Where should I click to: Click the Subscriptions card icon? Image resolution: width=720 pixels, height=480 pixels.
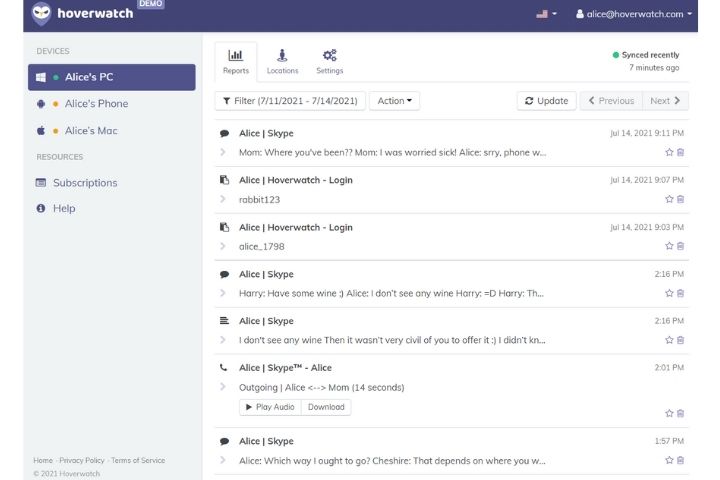click(x=41, y=183)
